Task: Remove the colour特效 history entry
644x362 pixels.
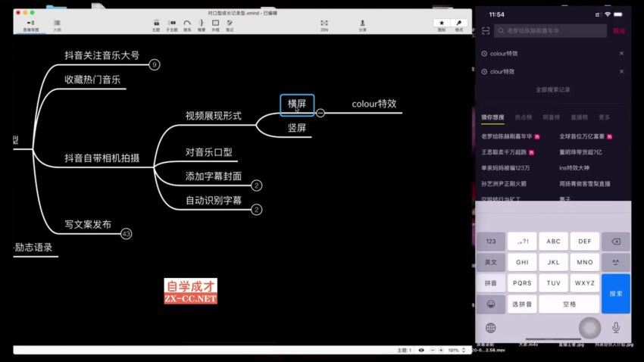Action: pyautogui.click(x=621, y=53)
